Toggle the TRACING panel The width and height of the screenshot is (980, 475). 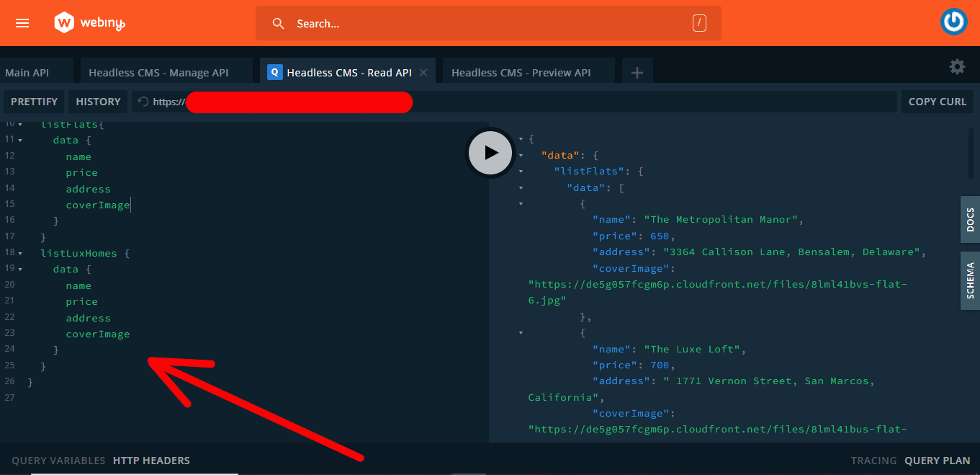[x=873, y=460]
